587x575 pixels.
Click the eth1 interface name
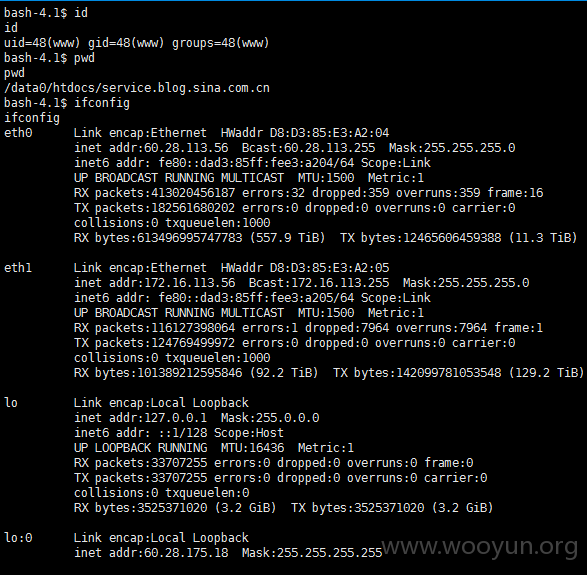pos(18,268)
